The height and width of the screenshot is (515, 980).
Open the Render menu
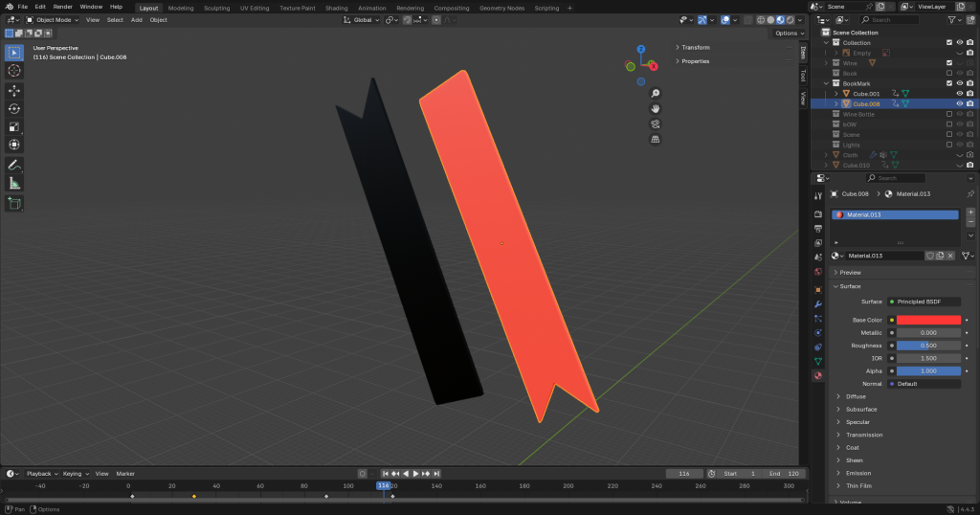(62, 7)
